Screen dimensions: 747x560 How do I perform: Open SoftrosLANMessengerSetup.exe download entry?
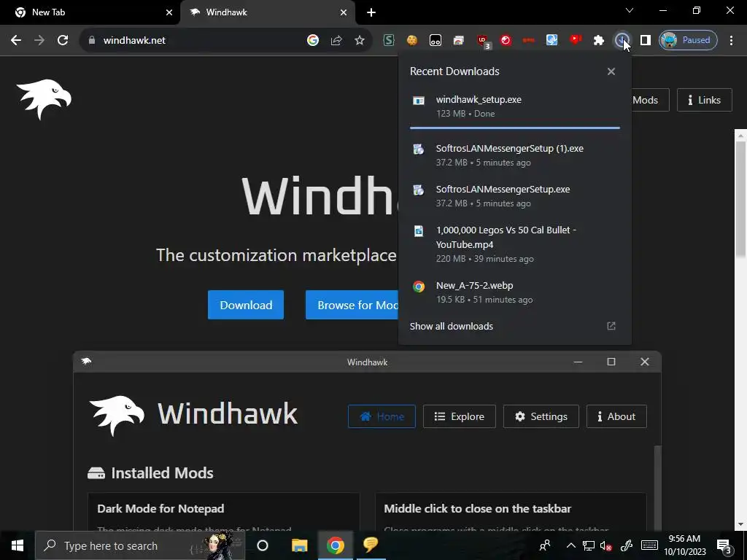point(514,195)
